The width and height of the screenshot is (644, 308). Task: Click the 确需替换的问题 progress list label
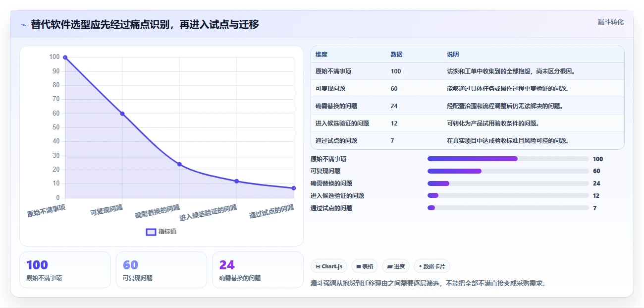tap(331, 184)
